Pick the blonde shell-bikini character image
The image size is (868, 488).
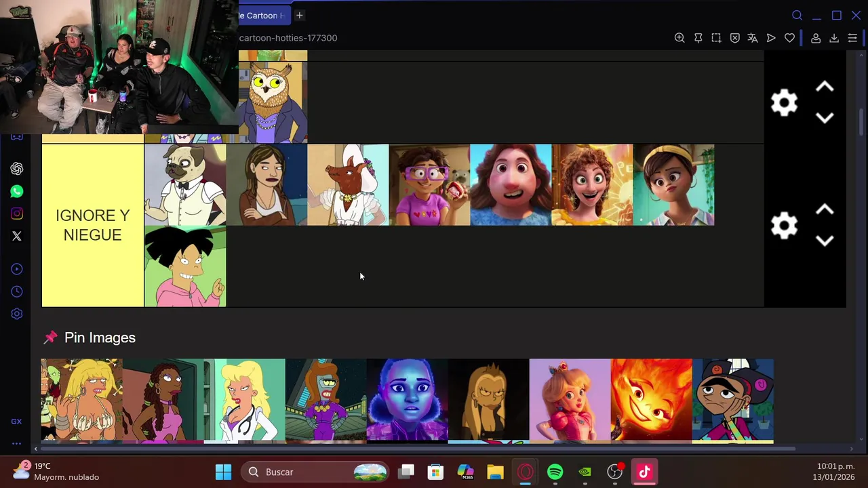pos(81,401)
